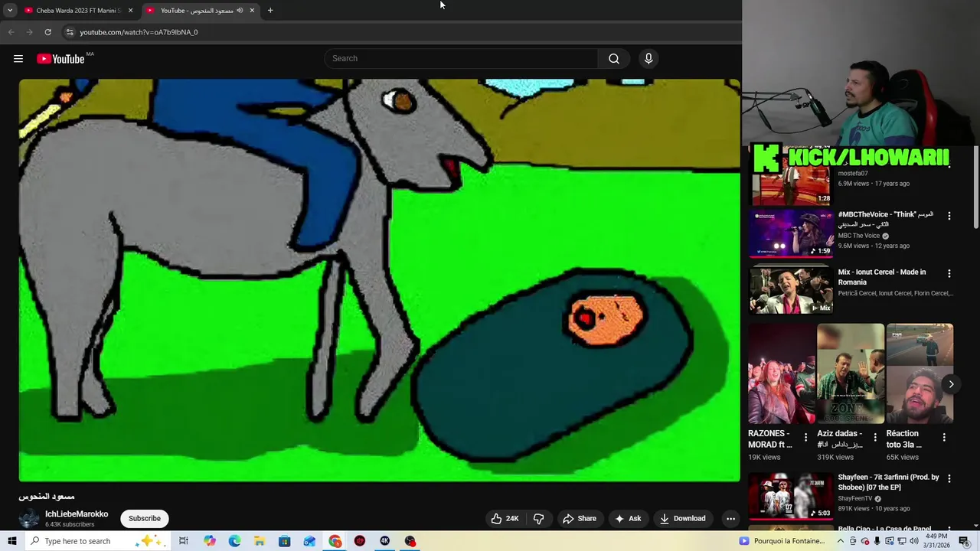Share this video
This screenshot has height=551, width=980.
pyautogui.click(x=580, y=518)
